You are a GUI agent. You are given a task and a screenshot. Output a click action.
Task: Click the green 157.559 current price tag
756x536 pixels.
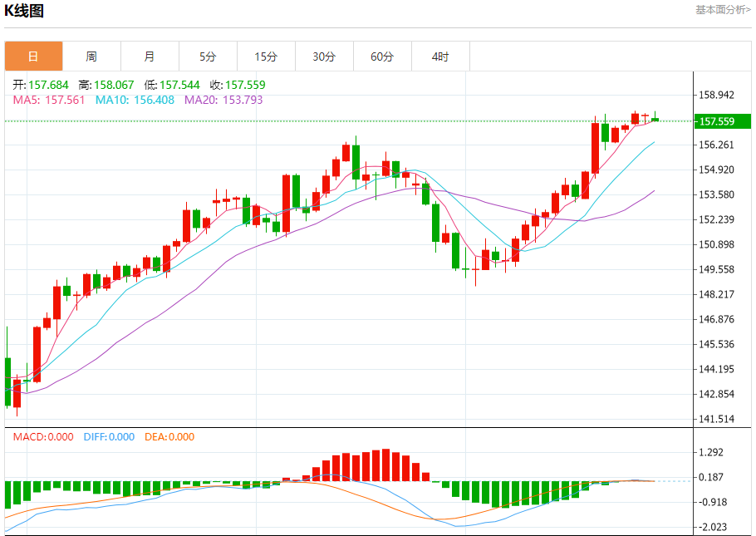point(723,121)
